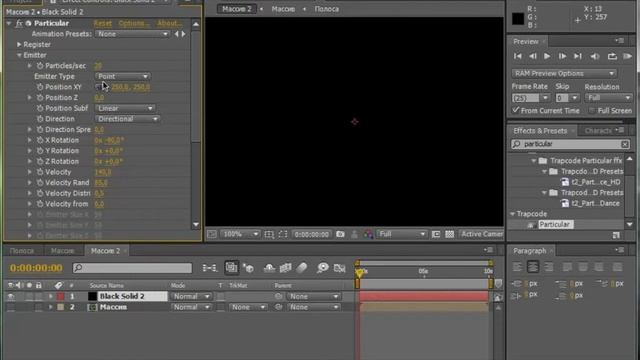
Task: Step forward one frame in Preview
Action: pos(562,56)
